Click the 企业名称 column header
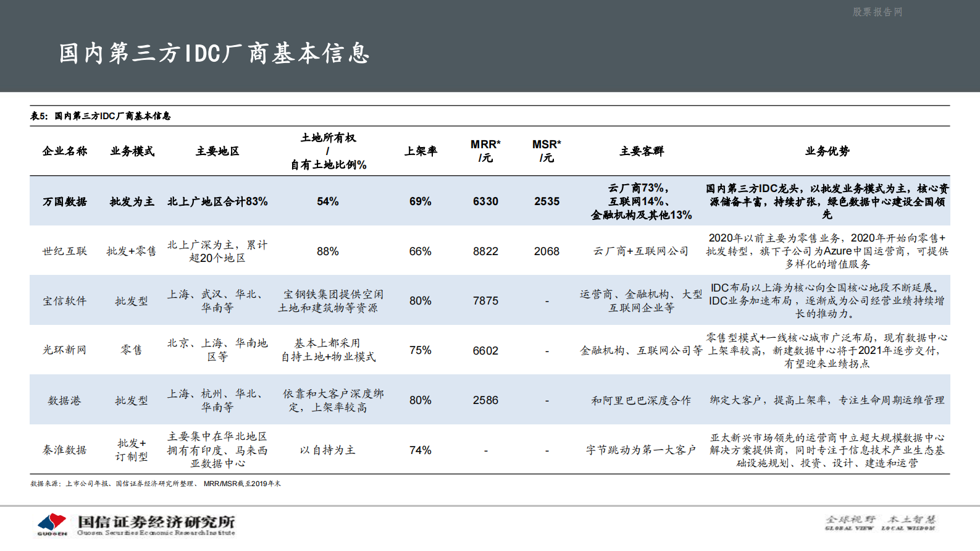This screenshot has height=551, width=980. point(65,151)
